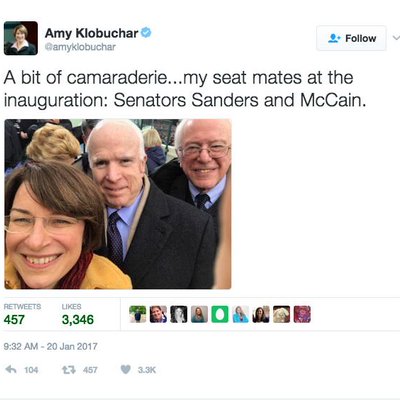Image resolution: width=400 pixels, height=400 pixels.
Task: Open the Amy Klobuchar display name
Action: click(91, 33)
